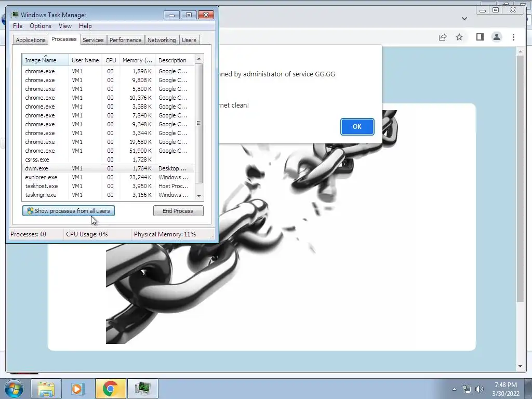Show hidden tray icons arrow
This screenshot has height=399, width=532.
(x=454, y=389)
